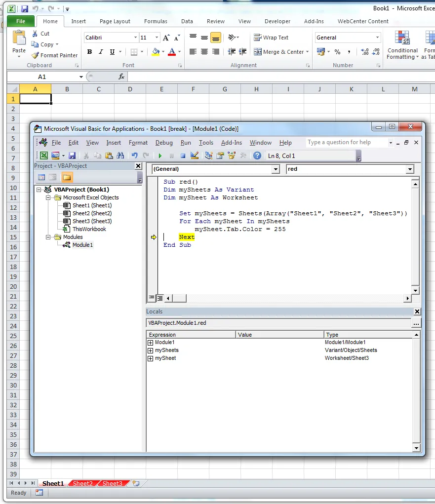435x504 pixels.
Task: Click Center align icon in Excel ribbon
Action: (x=204, y=52)
